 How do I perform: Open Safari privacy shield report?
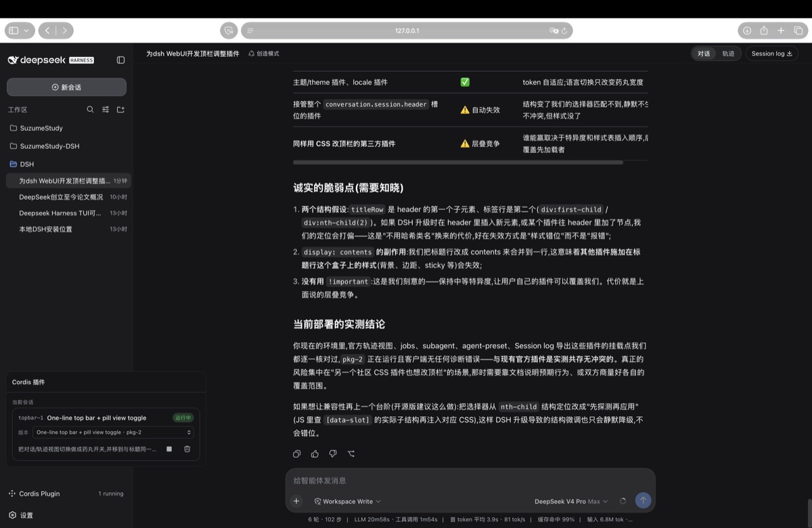click(229, 30)
